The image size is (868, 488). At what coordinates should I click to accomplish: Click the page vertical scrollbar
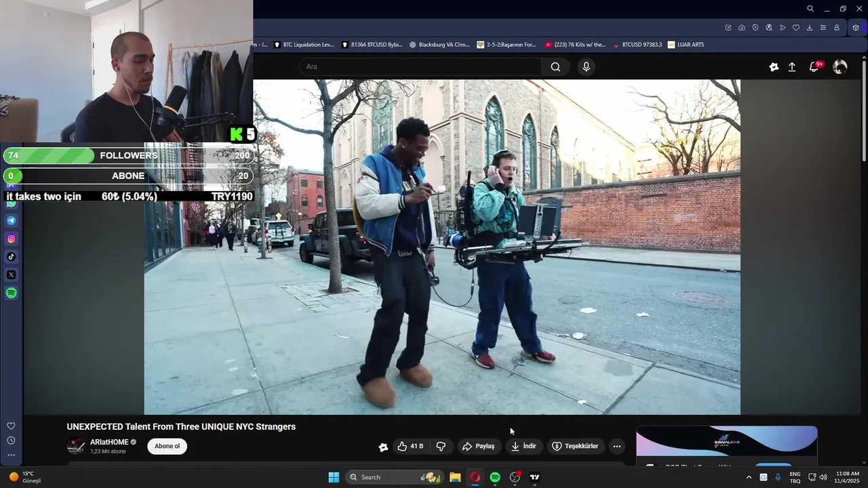pos(863,110)
